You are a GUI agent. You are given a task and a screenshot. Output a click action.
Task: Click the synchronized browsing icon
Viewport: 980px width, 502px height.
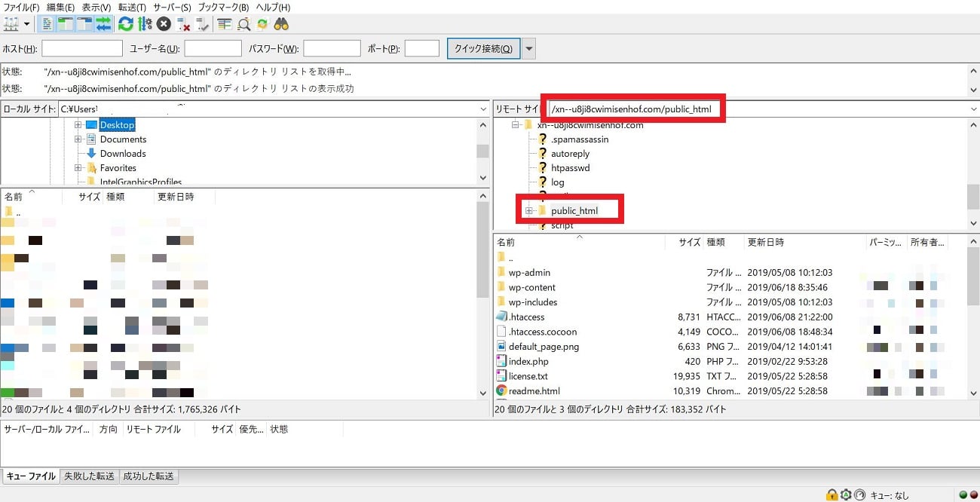point(262,24)
